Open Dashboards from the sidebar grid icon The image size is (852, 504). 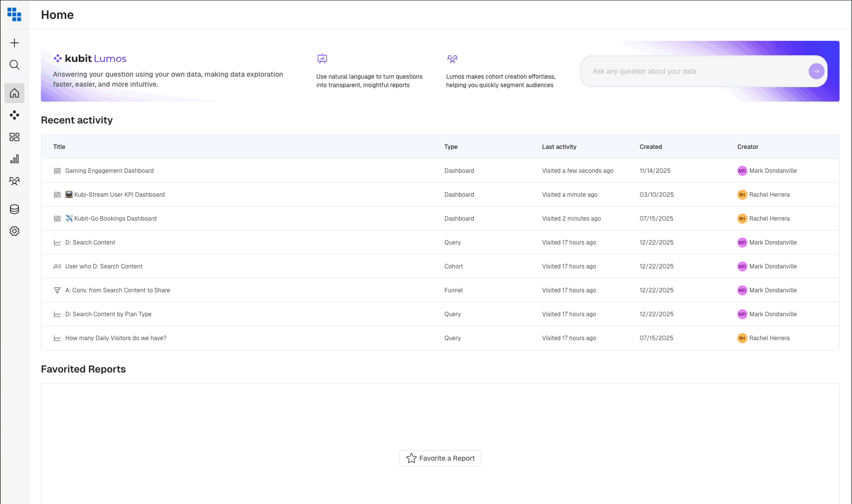pyautogui.click(x=14, y=137)
